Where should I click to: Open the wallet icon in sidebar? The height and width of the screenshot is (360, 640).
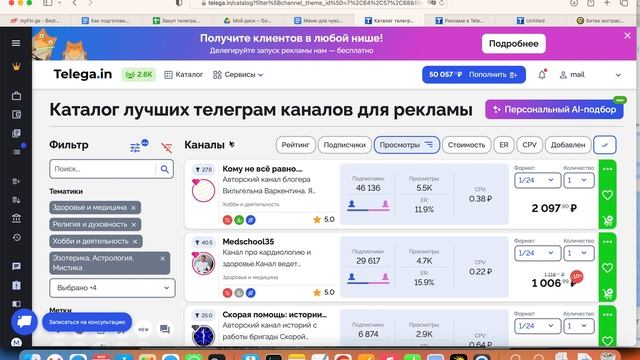coord(16,114)
